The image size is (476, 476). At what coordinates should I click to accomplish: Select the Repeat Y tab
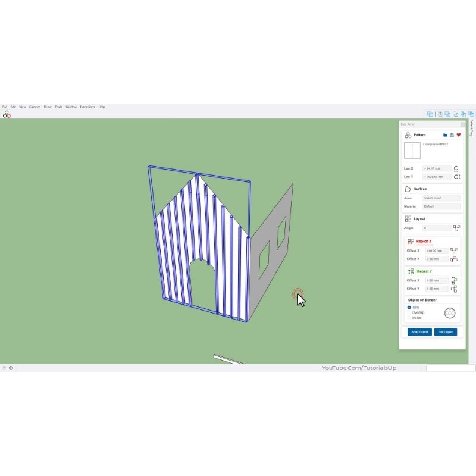point(424,271)
